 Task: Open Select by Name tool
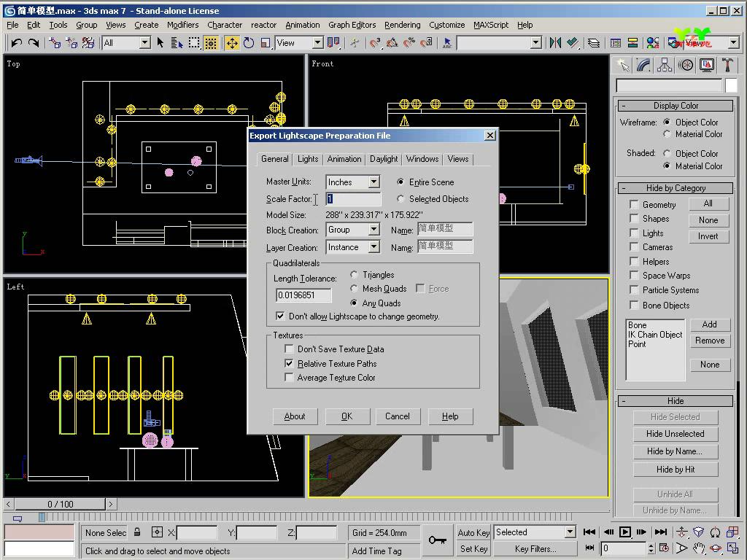177,43
